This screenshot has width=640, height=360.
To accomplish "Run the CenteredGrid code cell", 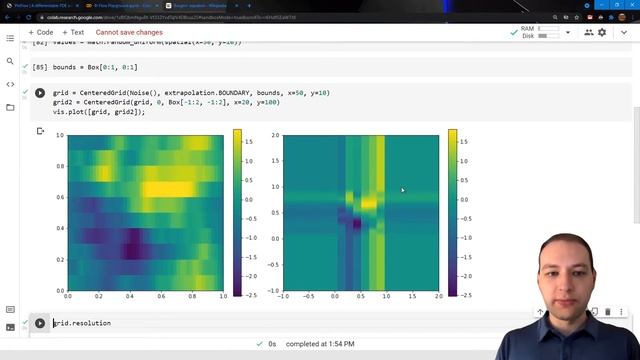I will pos(40,93).
